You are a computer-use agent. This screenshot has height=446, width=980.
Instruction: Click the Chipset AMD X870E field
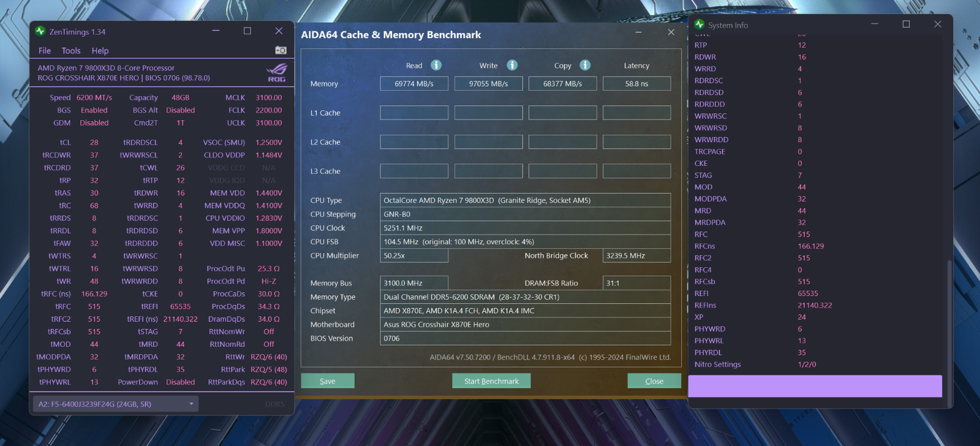(526, 311)
